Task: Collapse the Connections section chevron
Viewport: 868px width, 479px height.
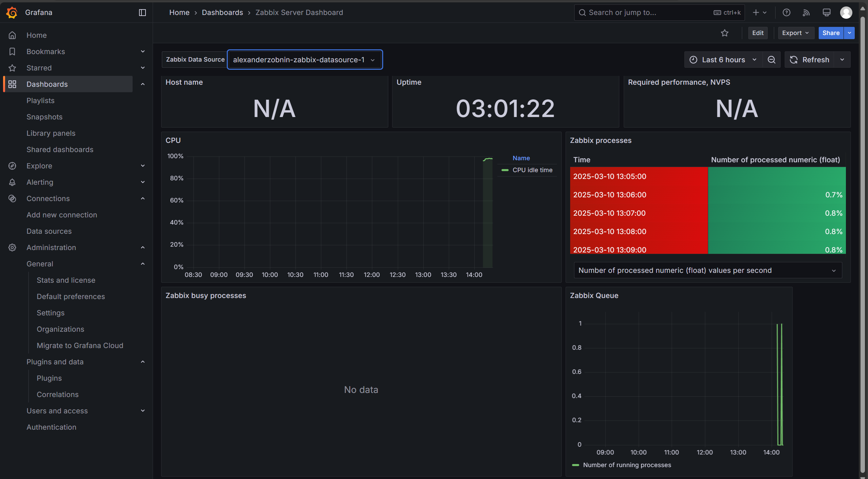Action: click(143, 198)
